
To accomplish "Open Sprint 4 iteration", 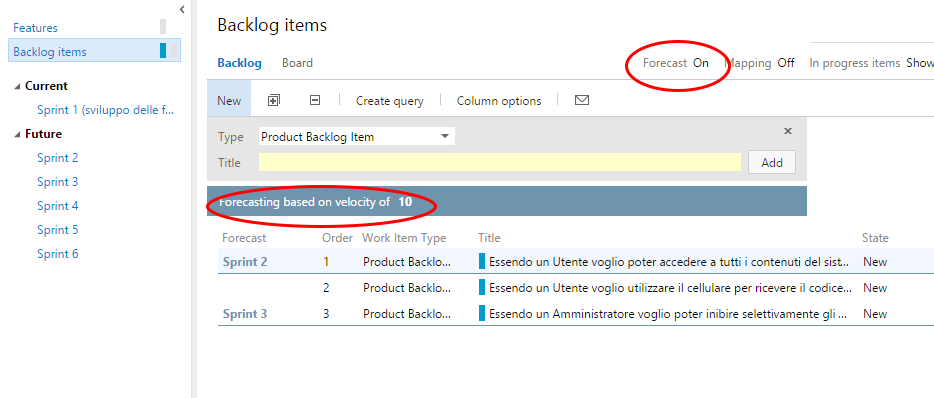I will [58, 206].
